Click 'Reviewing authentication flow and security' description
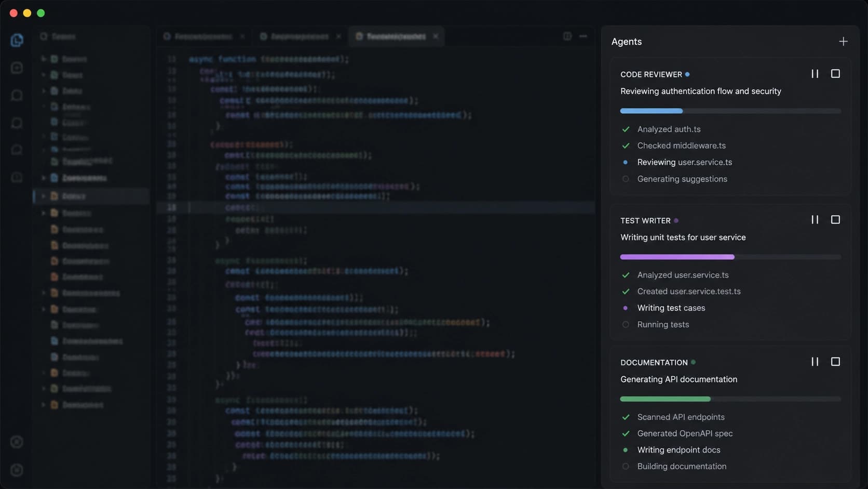The image size is (868, 489). coord(700,91)
